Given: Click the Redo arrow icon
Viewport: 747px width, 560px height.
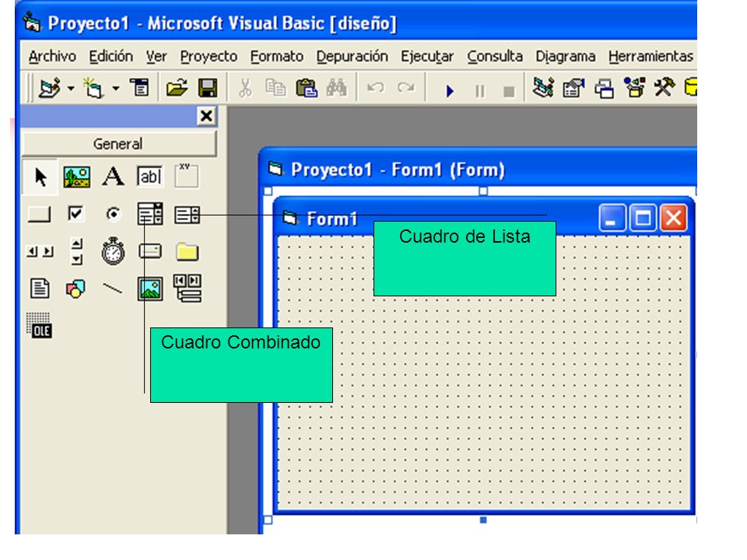Looking at the screenshot, I should tap(405, 88).
